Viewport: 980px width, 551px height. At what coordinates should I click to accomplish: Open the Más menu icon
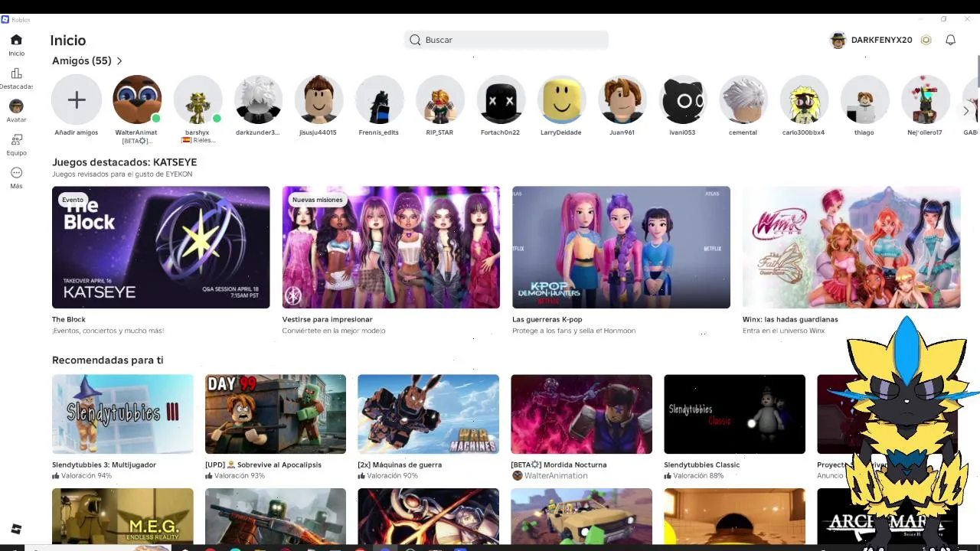click(16, 173)
